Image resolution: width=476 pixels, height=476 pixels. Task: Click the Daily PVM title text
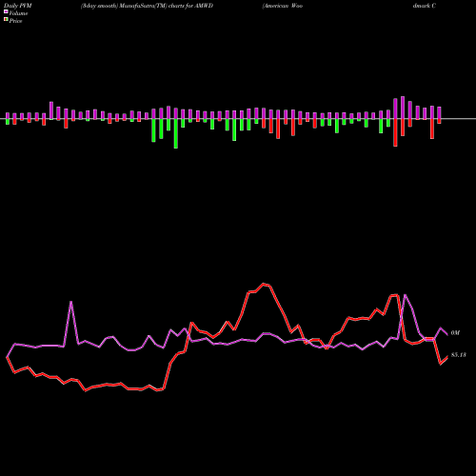[18, 6]
